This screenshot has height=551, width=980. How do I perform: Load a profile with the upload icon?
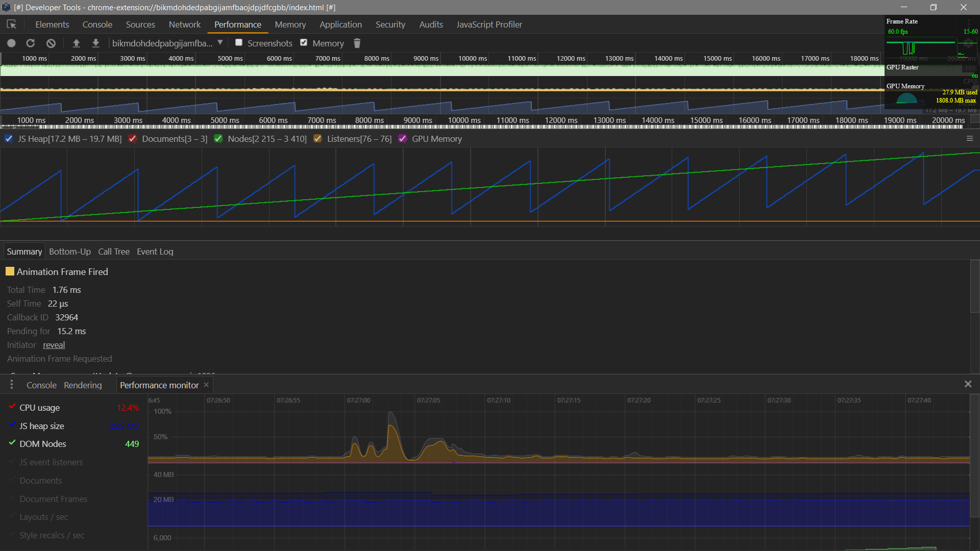coord(76,43)
